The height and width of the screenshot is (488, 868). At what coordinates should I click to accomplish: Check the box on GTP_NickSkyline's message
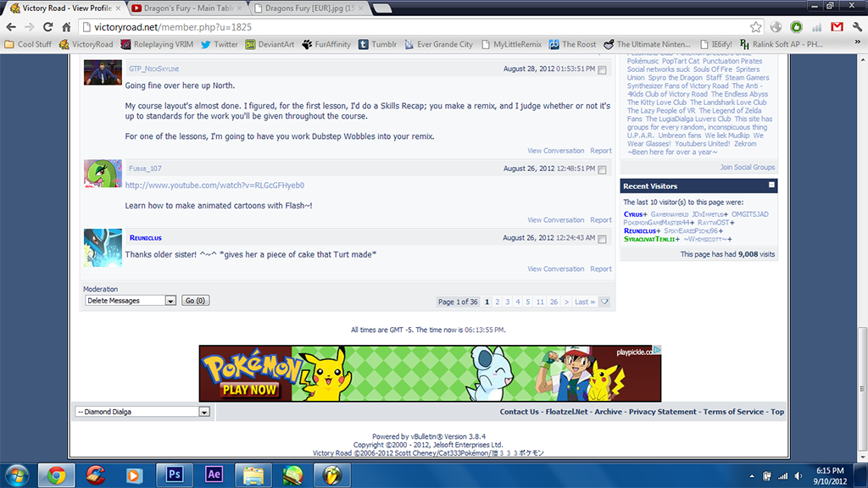click(602, 69)
